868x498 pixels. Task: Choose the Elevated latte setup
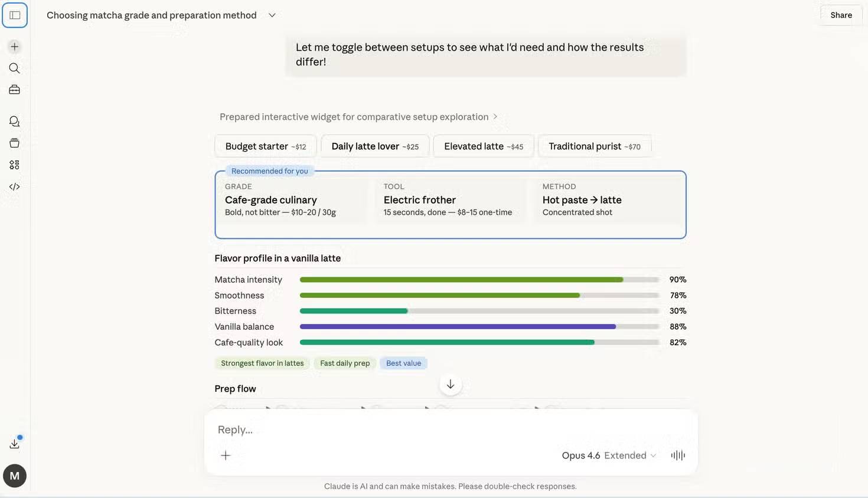(484, 146)
